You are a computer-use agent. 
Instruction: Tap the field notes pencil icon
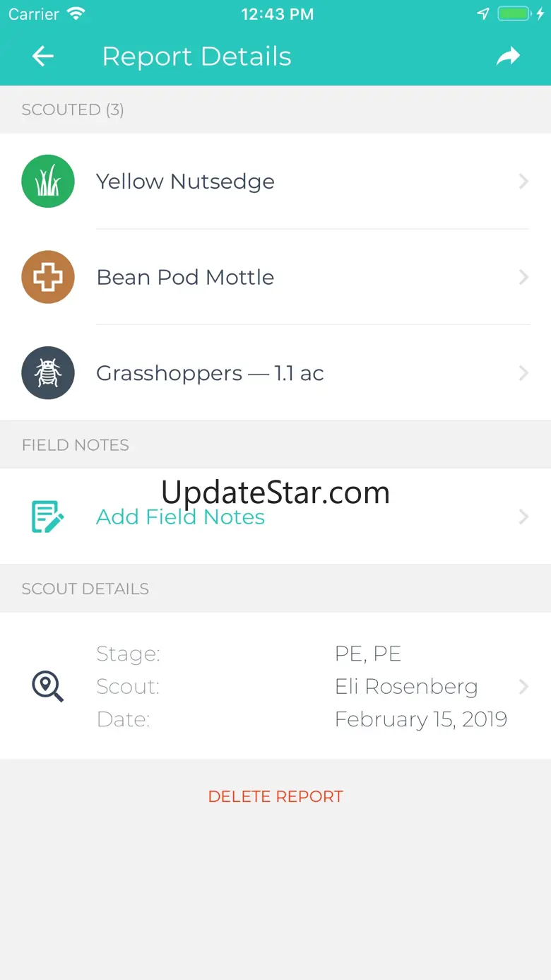pyautogui.click(x=48, y=516)
